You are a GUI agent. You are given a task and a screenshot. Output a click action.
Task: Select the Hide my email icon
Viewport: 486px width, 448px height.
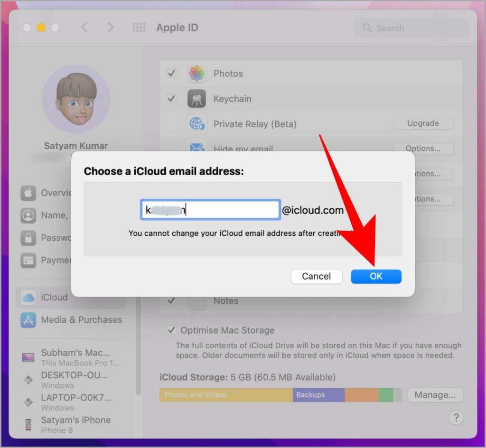(196, 146)
